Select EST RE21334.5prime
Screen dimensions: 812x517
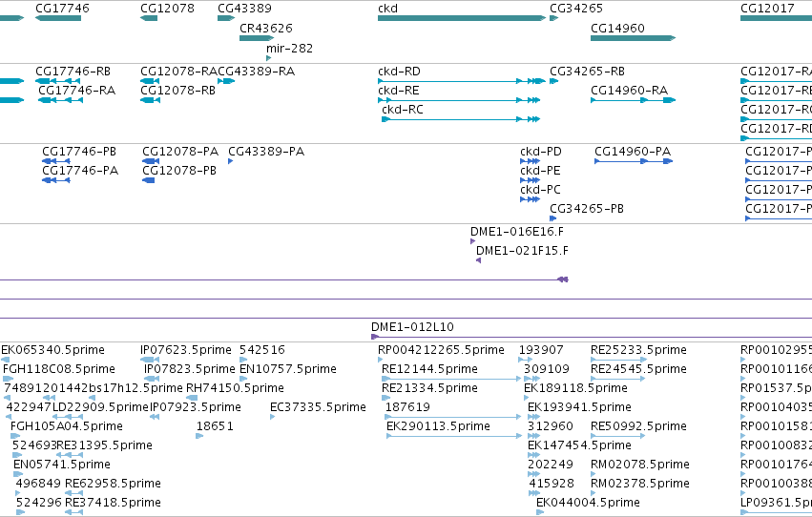click(429, 388)
